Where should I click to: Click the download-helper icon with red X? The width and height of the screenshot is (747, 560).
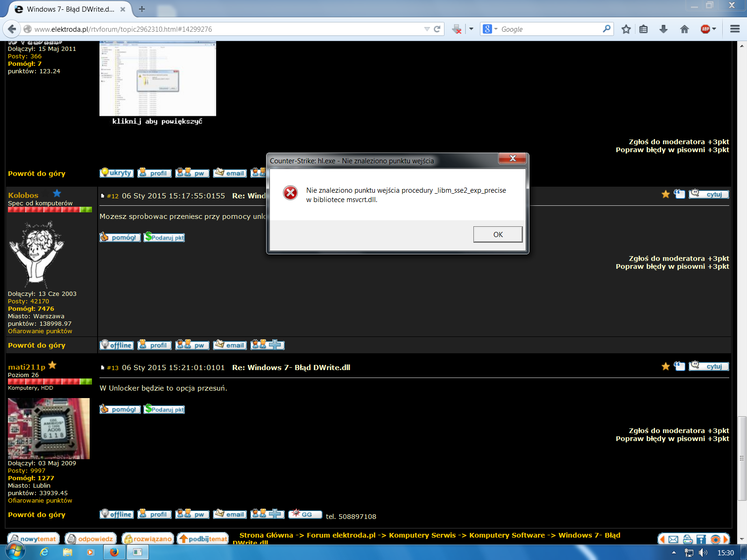pyautogui.click(x=457, y=29)
